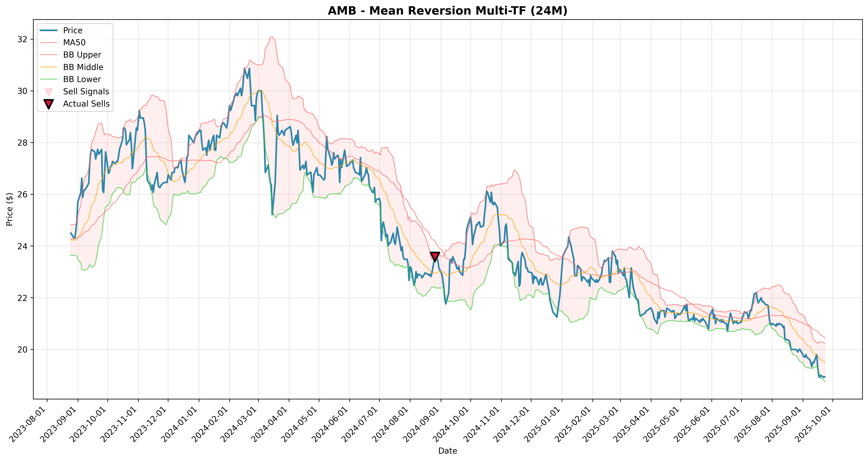Click the y-axis tick value 22
Image resolution: width=868 pixels, height=461 pixels.
coord(22,298)
